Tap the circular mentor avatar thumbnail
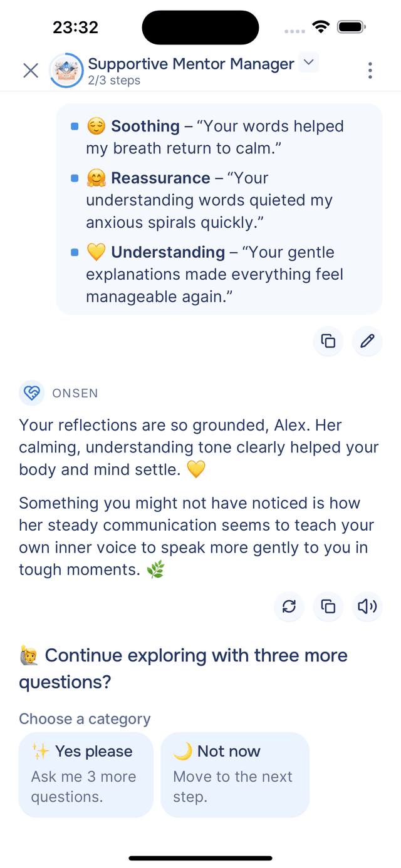This screenshot has width=401, height=868. pos(66,70)
